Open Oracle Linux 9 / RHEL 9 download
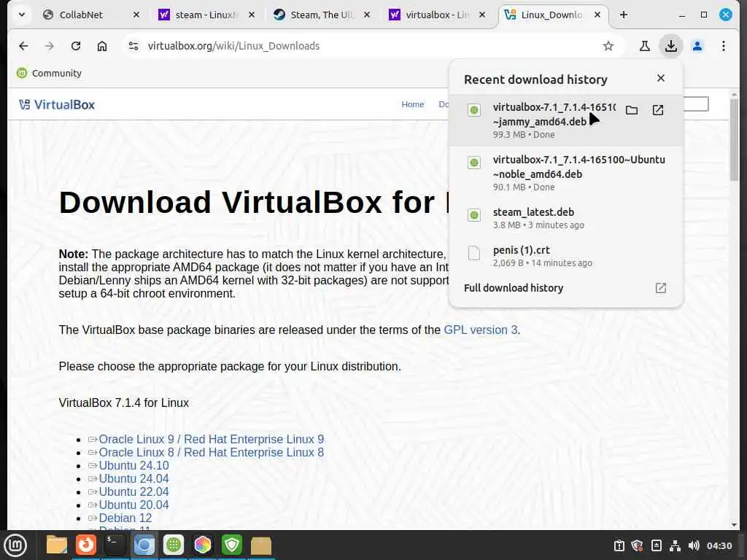Image resolution: width=747 pixels, height=560 pixels. pos(211,439)
